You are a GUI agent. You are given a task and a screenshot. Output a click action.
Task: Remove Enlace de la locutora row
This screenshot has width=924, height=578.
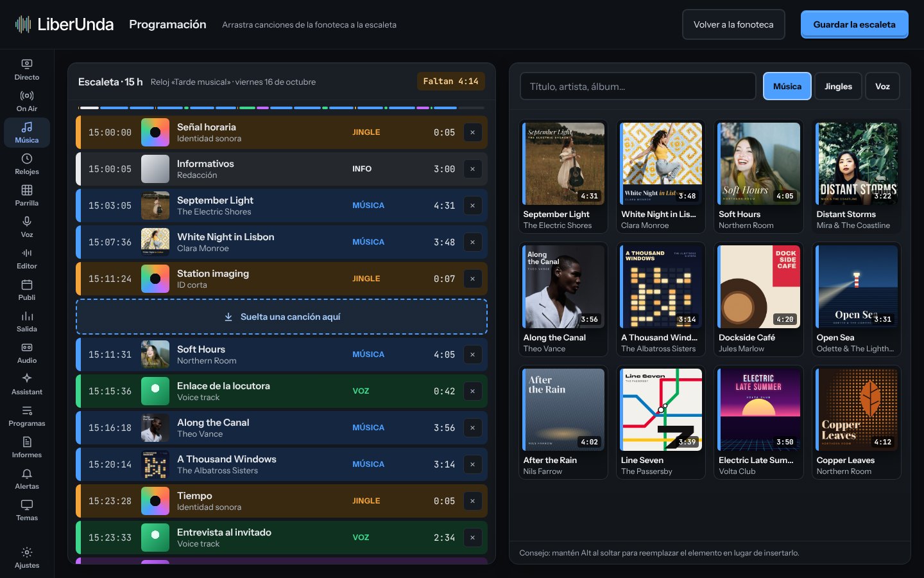[472, 391]
